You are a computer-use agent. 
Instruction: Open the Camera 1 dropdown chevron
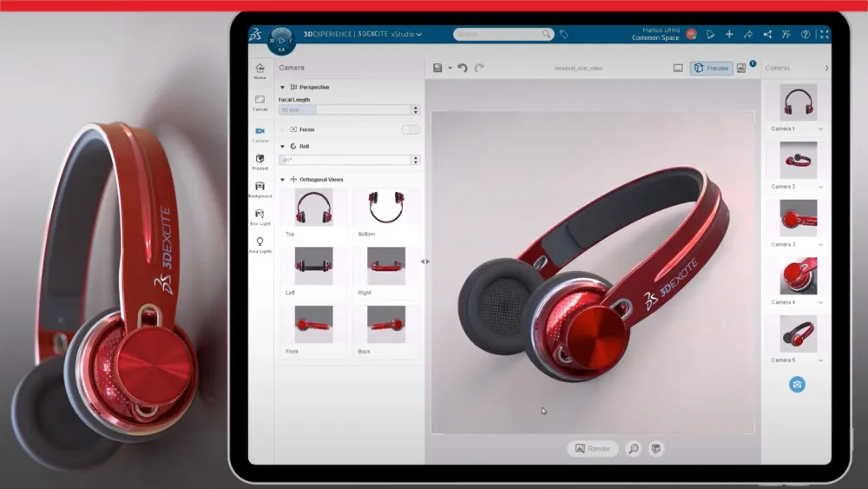click(x=821, y=129)
